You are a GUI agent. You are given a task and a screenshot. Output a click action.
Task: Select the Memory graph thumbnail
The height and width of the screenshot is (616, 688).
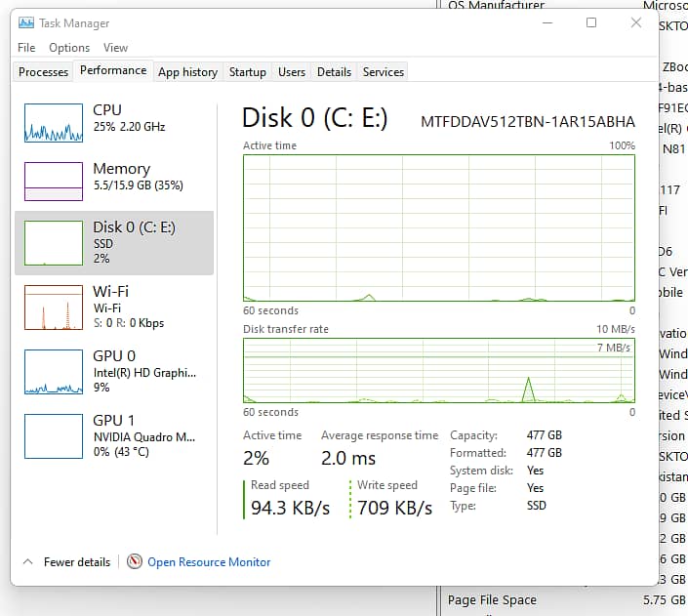coord(53,181)
